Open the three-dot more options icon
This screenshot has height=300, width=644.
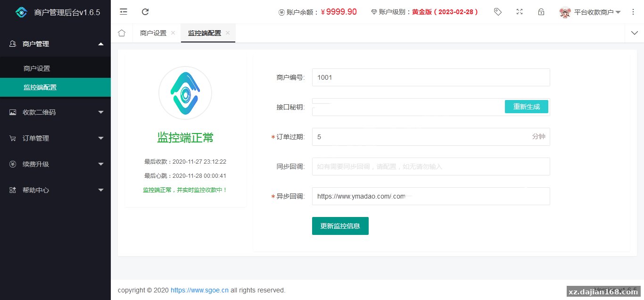pyautogui.click(x=633, y=12)
